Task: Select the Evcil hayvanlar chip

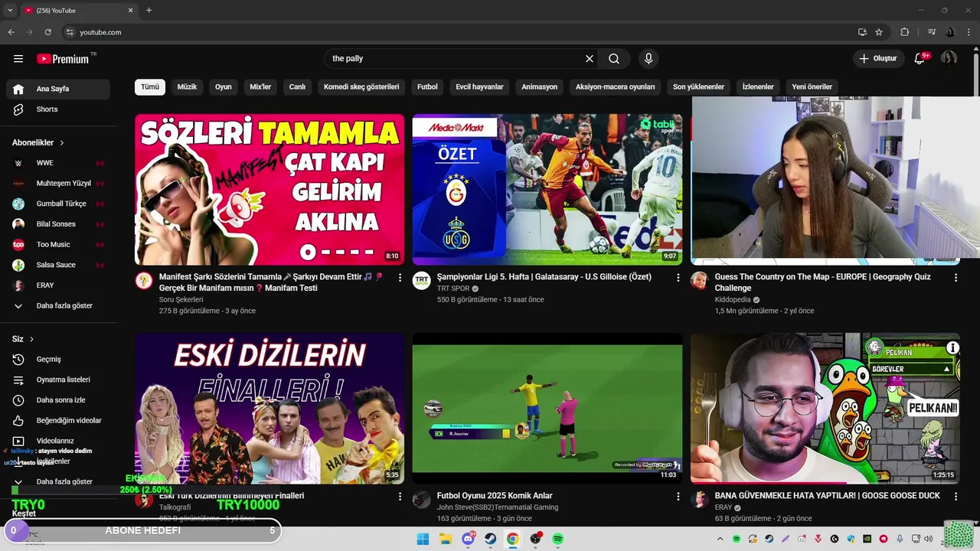Action: tap(479, 87)
